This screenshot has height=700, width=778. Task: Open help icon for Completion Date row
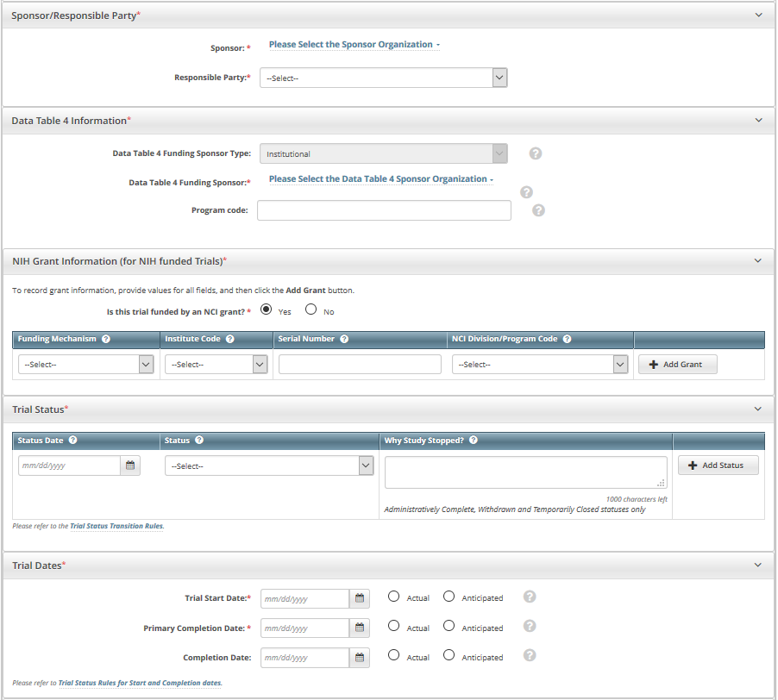tap(530, 655)
